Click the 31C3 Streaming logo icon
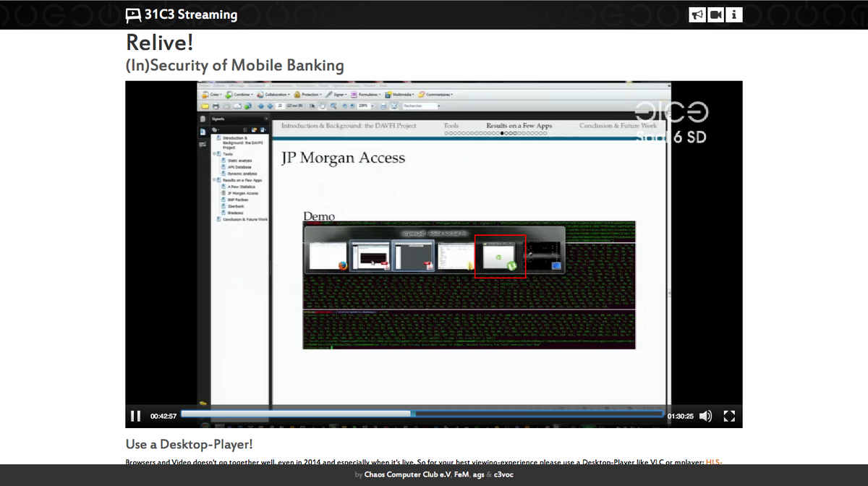 [x=133, y=14]
